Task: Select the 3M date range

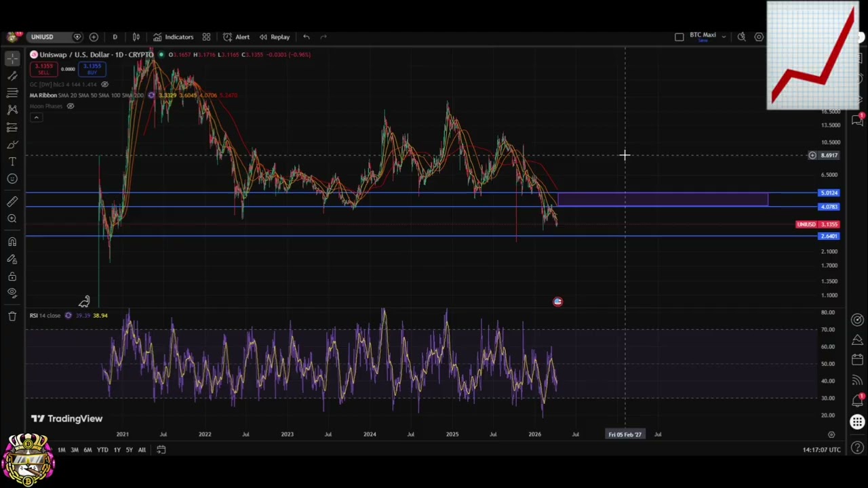Action: pyautogui.click(x=75, y=450)
